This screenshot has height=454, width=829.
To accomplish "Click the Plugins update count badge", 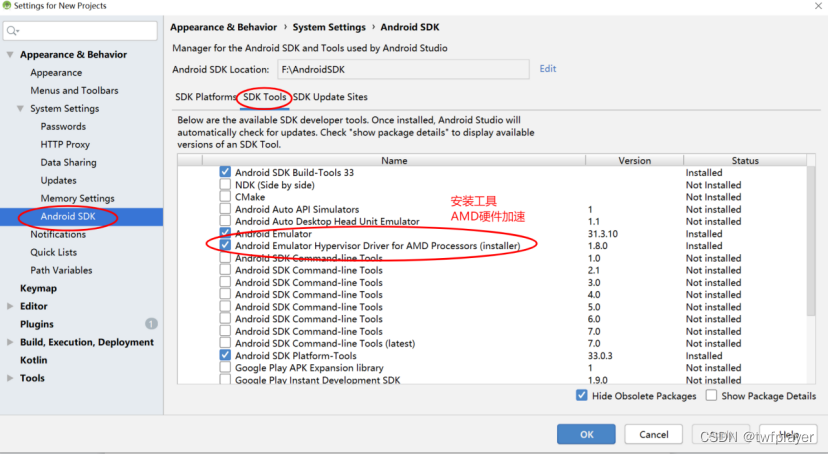I will [151, 323].
